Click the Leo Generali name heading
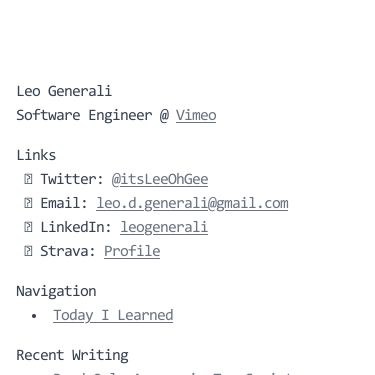Image resolution: width=375 pixels, height=375 pixels. 64,91
